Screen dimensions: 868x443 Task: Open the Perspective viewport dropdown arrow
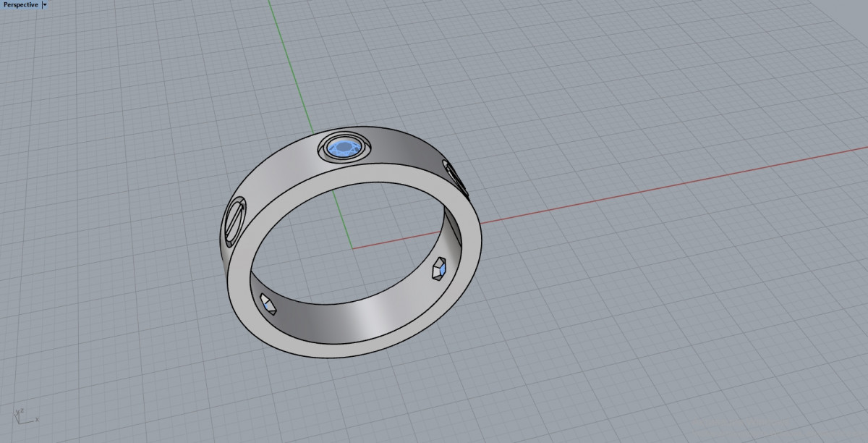[x=45, y=4]
